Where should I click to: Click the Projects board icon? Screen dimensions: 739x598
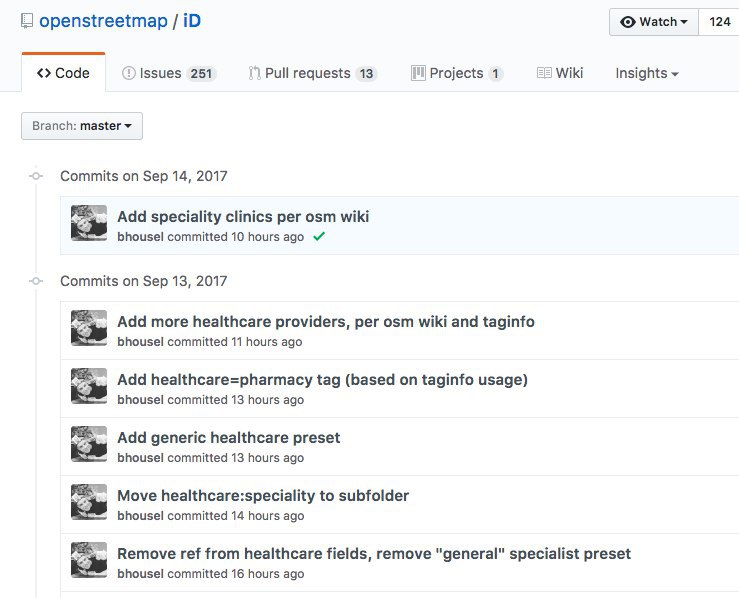(x=418, y=73)
